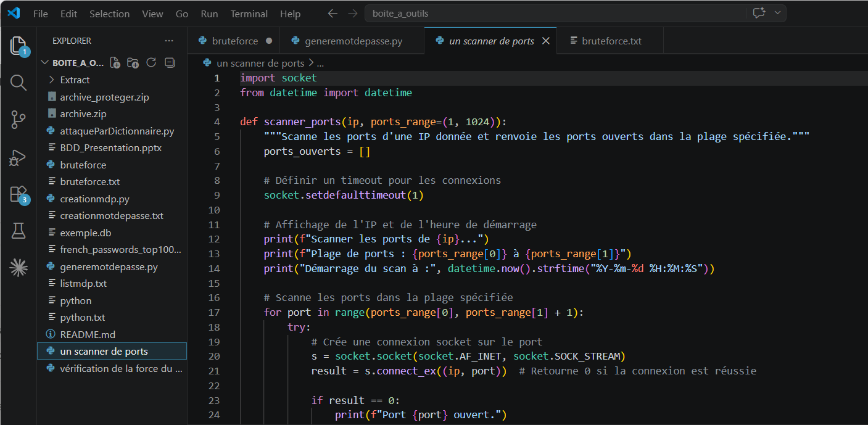Switch to the generemotdepasse.py tab
The width and height of the screenshot is (868, 425).
coord(352,41)
